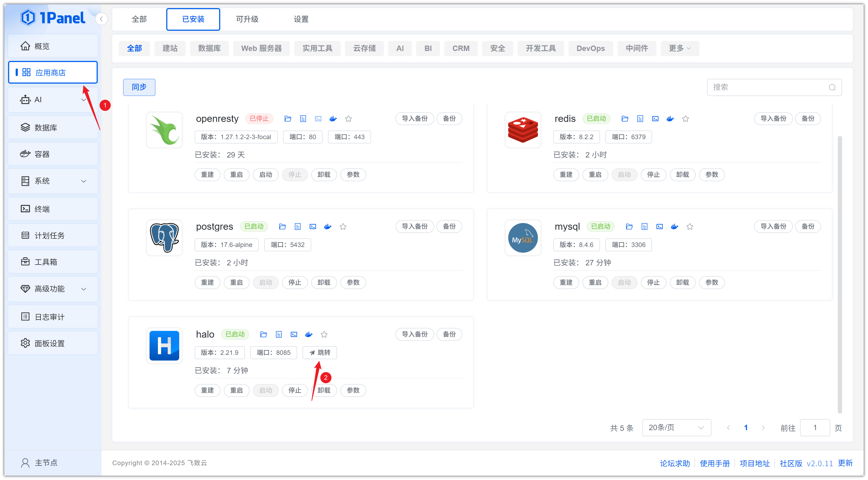The height and width of the screenshot is (480, 868).
Task: Collapse the sidebar with the arrow icon
Action: [101, 19]
